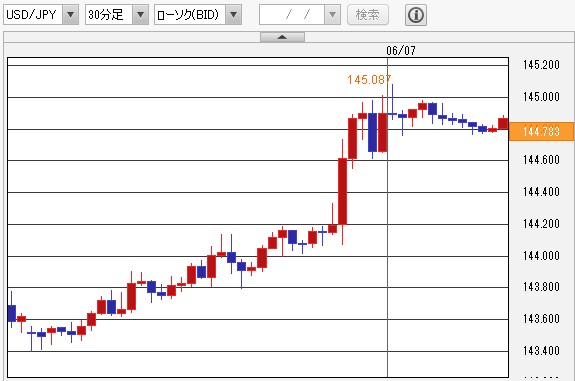The image size is (575, 381).
Task: Click the 144.000 axis label
Action: 541,256
